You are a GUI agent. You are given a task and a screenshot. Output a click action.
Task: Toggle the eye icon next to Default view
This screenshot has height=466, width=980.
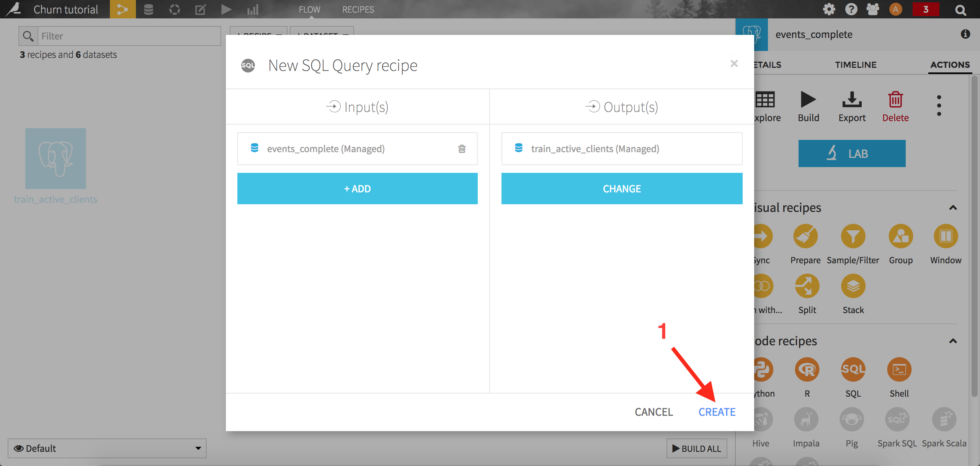(18, 448)
